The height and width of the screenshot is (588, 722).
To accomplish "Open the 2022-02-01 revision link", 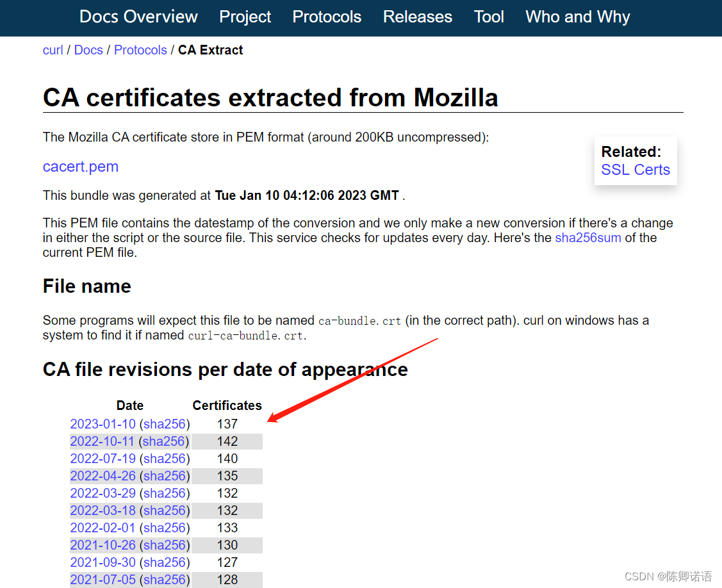I will tap(103, 528).
